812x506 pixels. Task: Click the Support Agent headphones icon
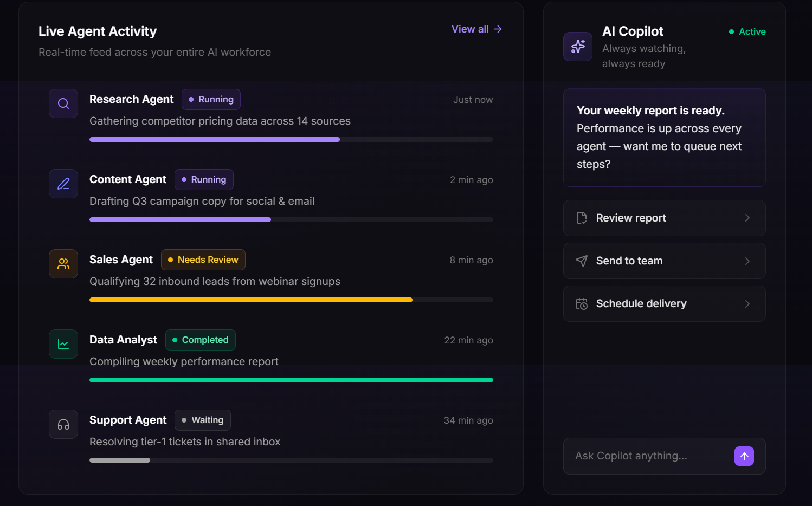point(63,424)
